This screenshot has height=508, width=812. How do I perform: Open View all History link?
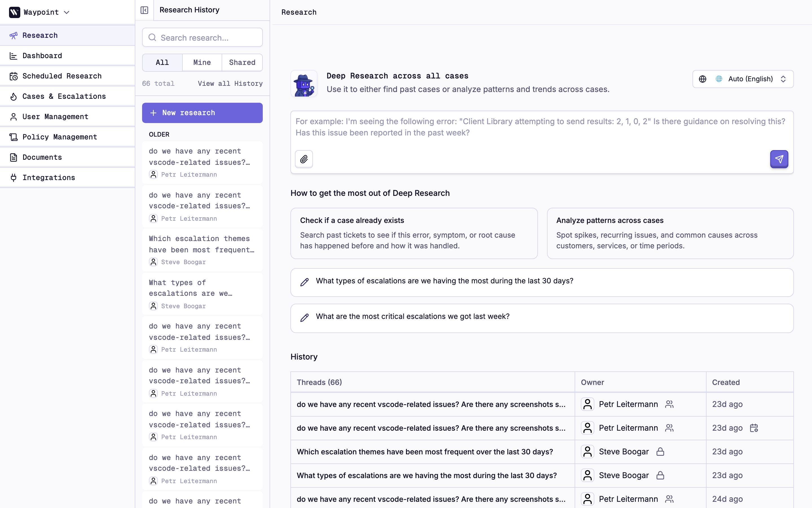coord(230,83)
